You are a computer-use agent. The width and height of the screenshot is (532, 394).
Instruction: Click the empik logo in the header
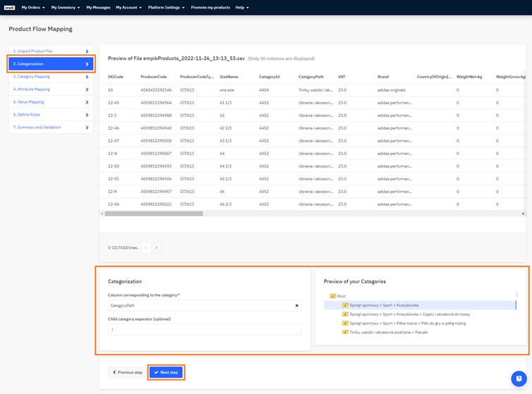(x=10, y=8)
